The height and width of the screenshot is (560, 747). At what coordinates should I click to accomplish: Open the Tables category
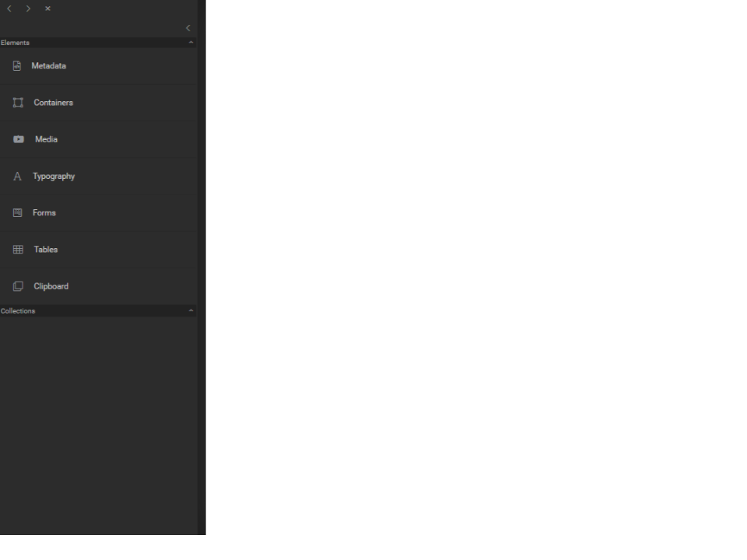coord(99,250)
